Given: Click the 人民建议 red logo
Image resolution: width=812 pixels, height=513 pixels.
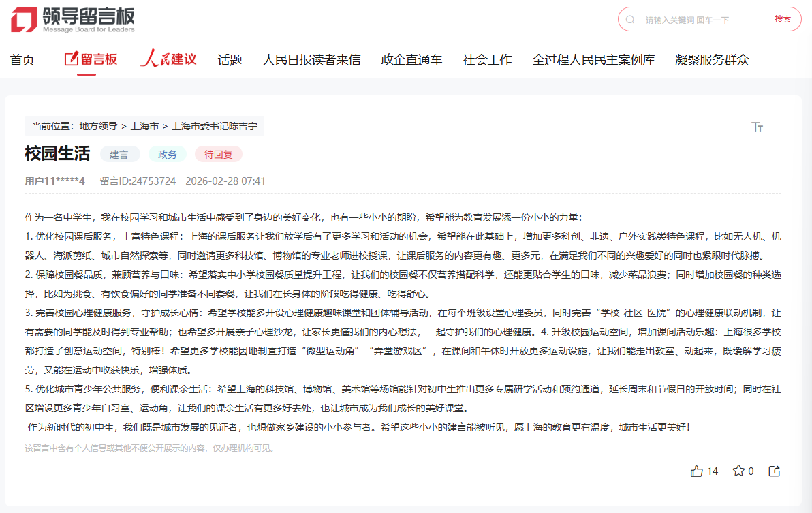Looking at the screenshot, I should tap(167, 59).
